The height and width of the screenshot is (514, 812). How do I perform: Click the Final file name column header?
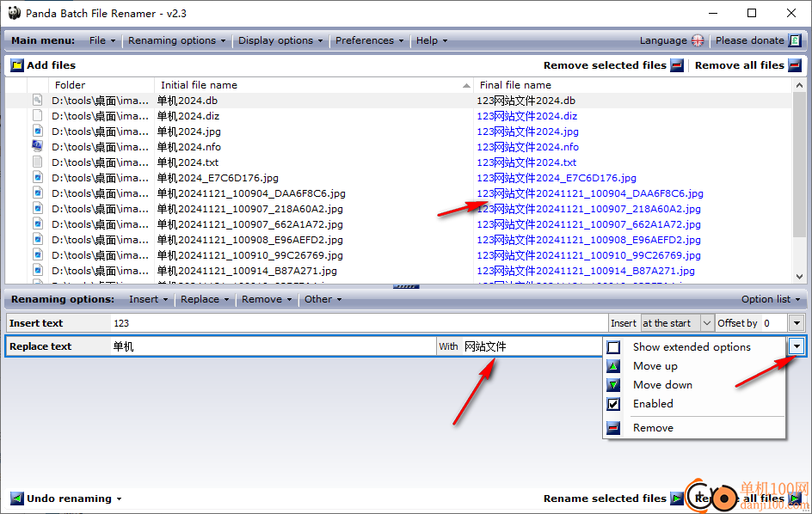tap(633, 85)
